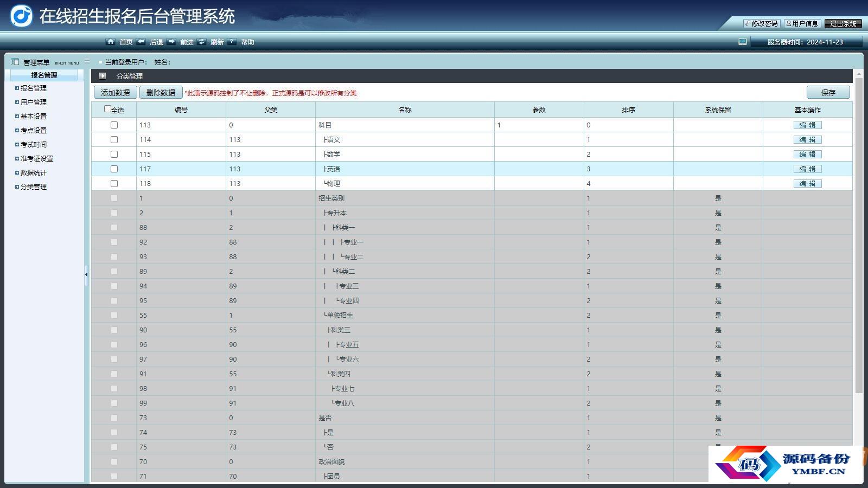The width and height of the screenshot is (868, 488).
Task: Click the back arrow icon before 后退
Action: [x=141, y=41]
